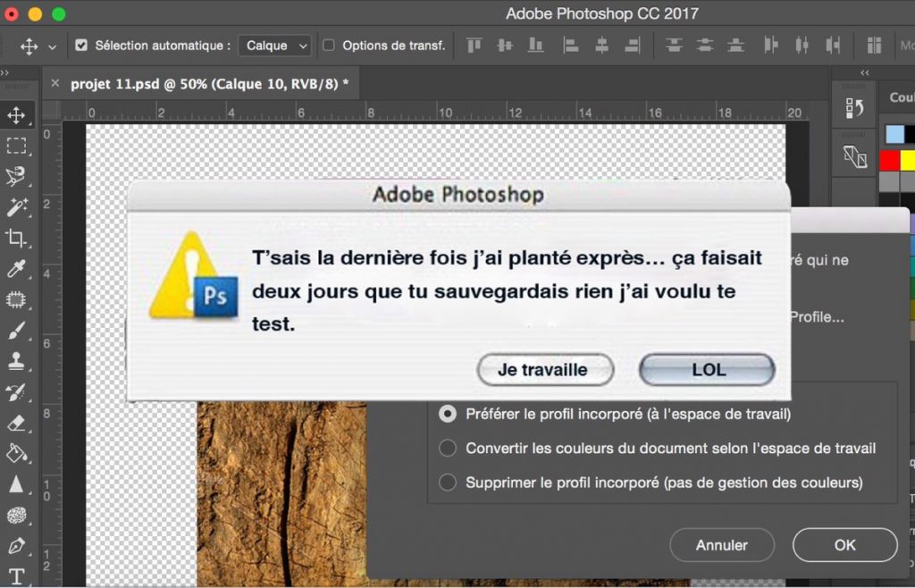Click the ruler origin corner box

point(51,112)
